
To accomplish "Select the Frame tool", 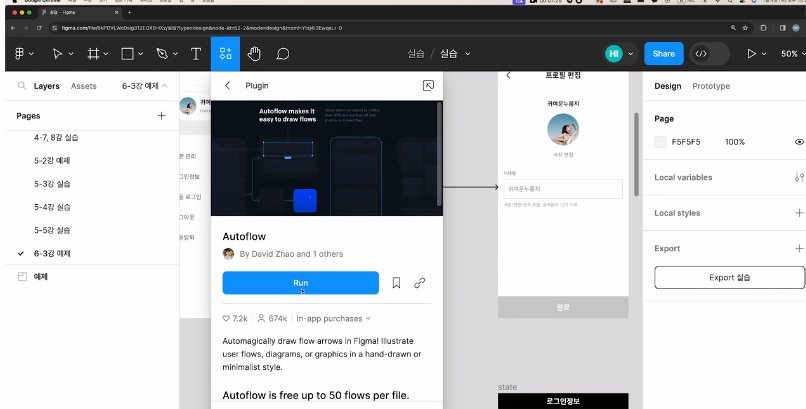I will coord(93,53).
